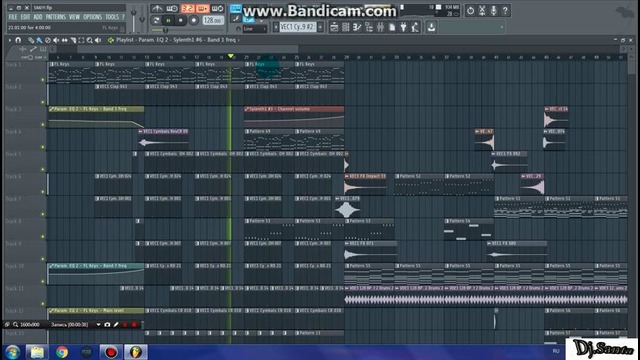Screen dimensions: 640x360
Task: Open the FILE menu
Action: coord(13,17)
